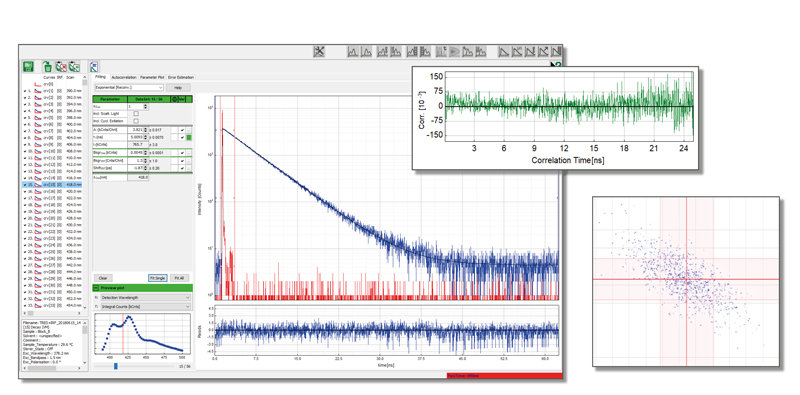Image resolution: width=800 pixels, height=395 pixels.
Task: Switch to the Fitting tab
Action: tap(101, 77)
